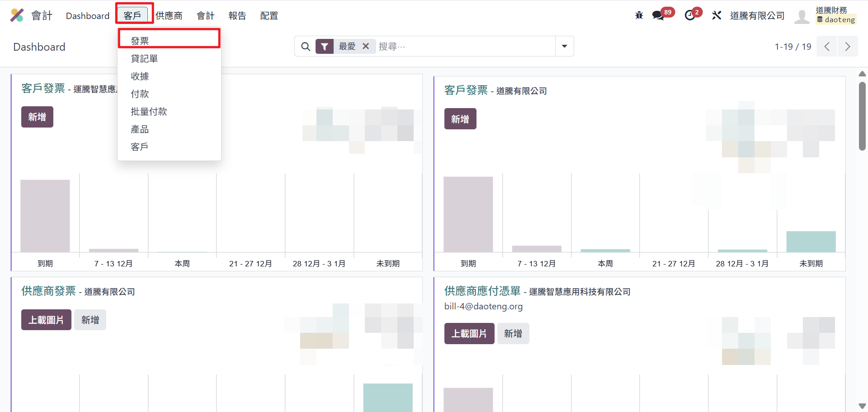Click 上載圖片 on the 供應商發票 card

[x=46, y=320]
